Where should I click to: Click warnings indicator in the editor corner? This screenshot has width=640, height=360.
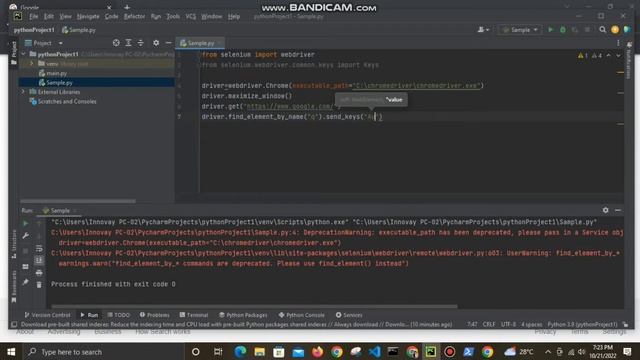point(590,55)
